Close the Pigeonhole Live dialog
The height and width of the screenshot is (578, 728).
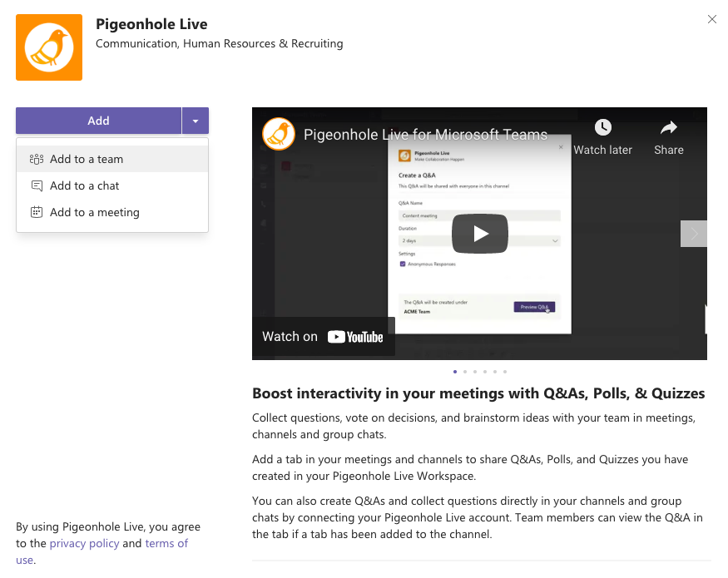[x=711, y=19]
